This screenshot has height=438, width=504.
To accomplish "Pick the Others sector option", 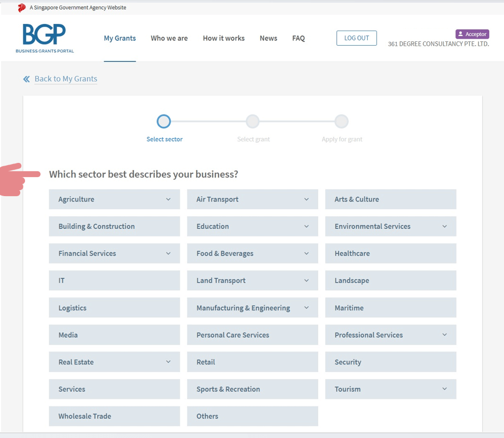I will 252,416.
